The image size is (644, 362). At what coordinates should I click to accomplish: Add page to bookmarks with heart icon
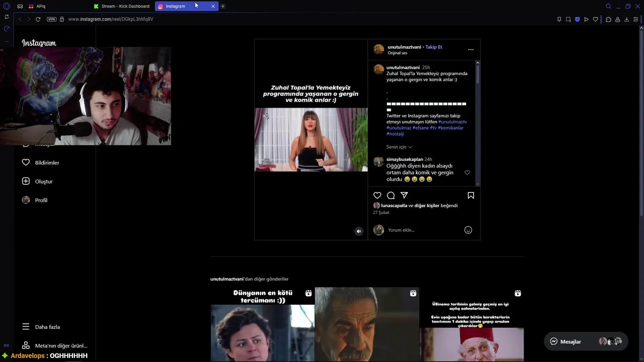595,19
